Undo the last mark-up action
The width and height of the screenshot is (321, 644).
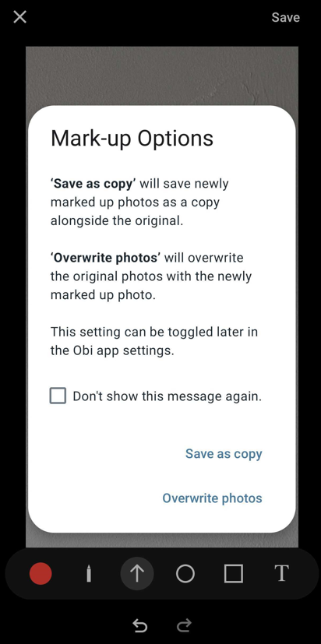pos(139,625)
